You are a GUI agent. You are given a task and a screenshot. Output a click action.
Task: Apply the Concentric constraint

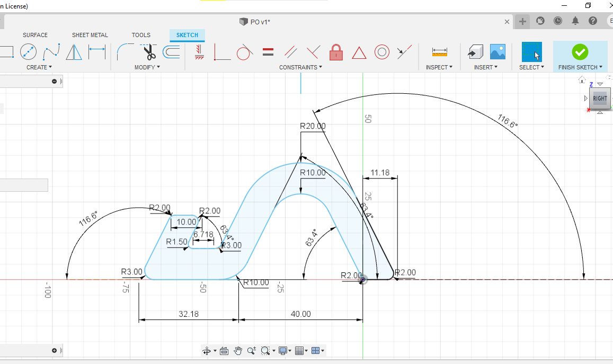click(x=382, y=52)
